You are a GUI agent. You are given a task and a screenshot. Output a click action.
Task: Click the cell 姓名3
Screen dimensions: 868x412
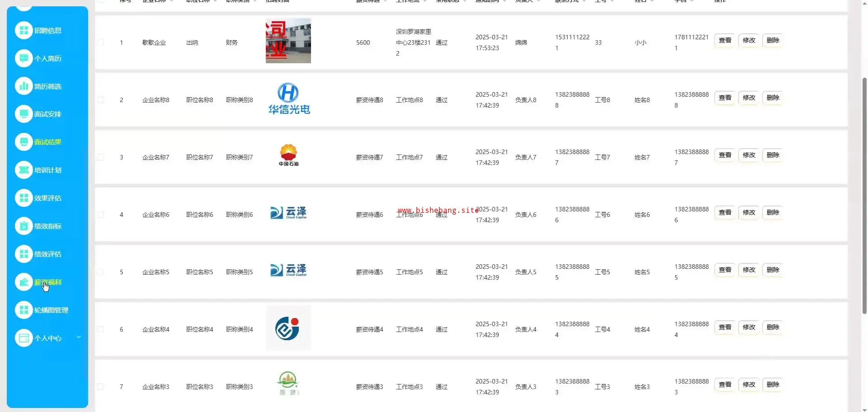click(x=642, y=387)
